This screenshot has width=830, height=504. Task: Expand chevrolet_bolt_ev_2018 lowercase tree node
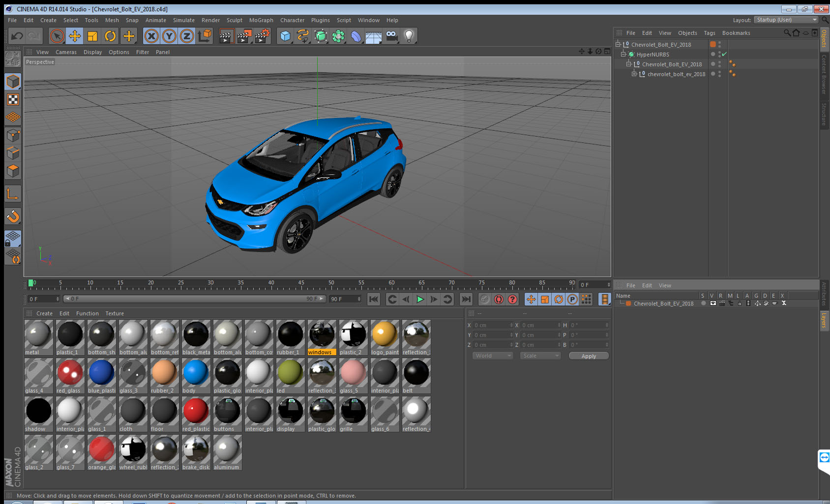(x=634, y=74)
